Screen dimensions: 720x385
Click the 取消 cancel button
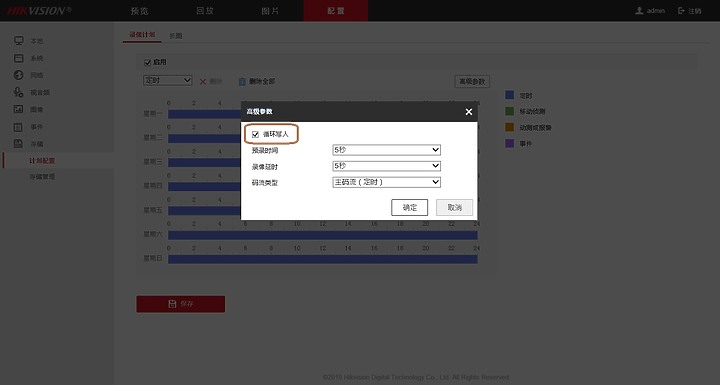point(454,208)
